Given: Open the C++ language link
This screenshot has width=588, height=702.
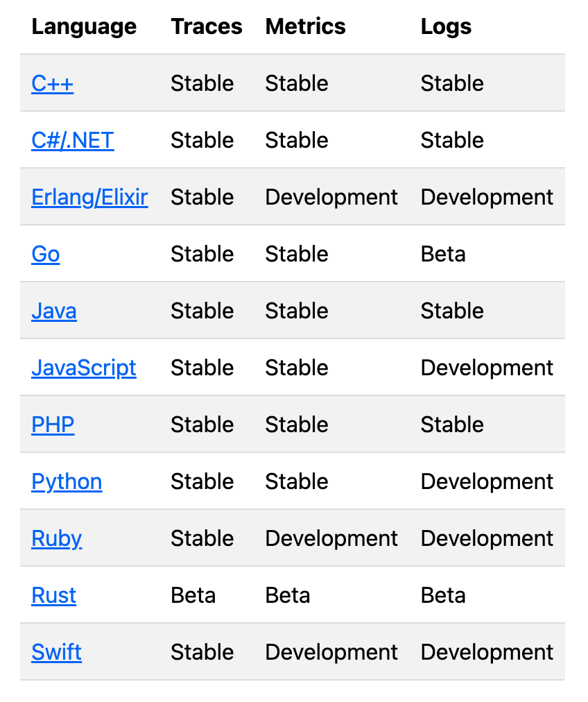Looking at the screenshot, I should [53, 83].
